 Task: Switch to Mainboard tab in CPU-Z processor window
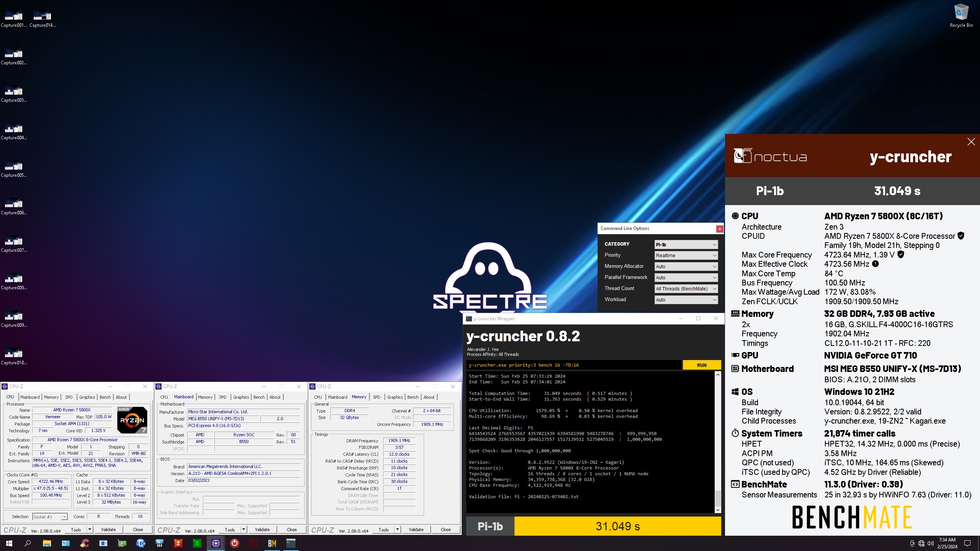[x=30, y=397]
